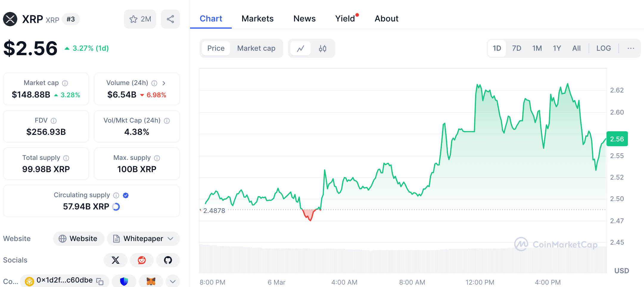Click the $256.93B FDV value
644x287 pixels.
[x=46, y=132]
